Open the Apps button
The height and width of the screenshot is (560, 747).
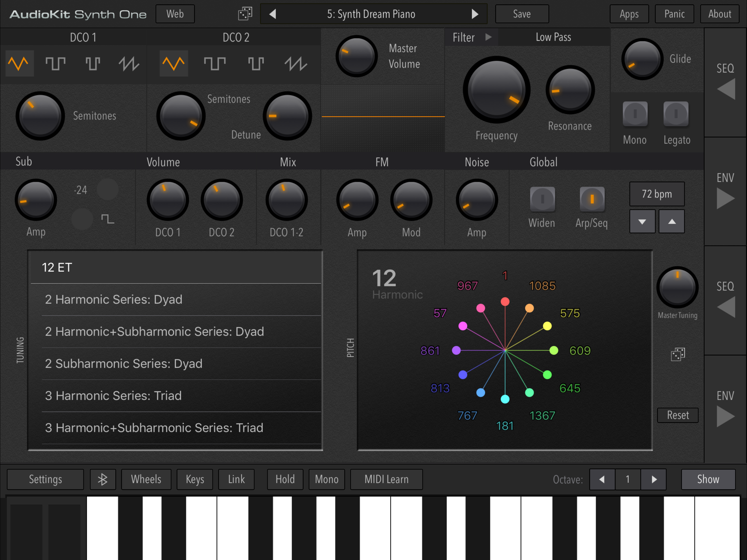click(629, 14)
